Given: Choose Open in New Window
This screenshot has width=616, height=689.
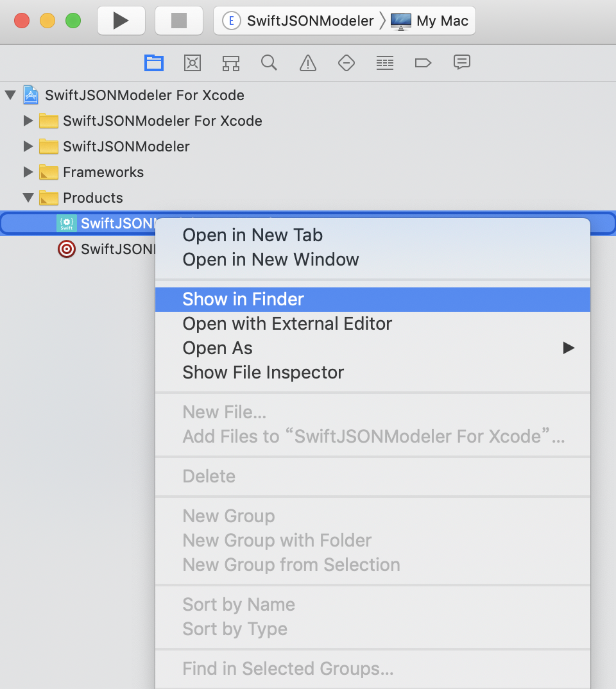Looking at the screenshot, I should point(373,260).
